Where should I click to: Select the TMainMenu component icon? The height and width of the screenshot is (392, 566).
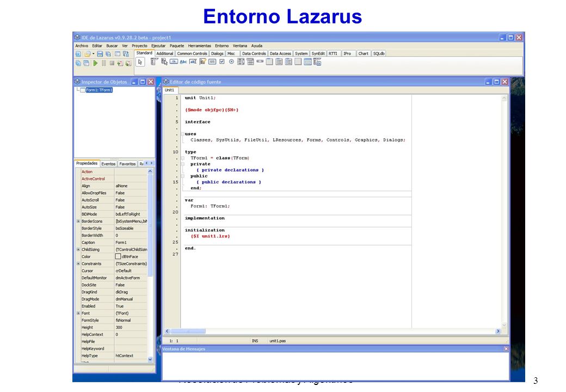coord(154,62)
